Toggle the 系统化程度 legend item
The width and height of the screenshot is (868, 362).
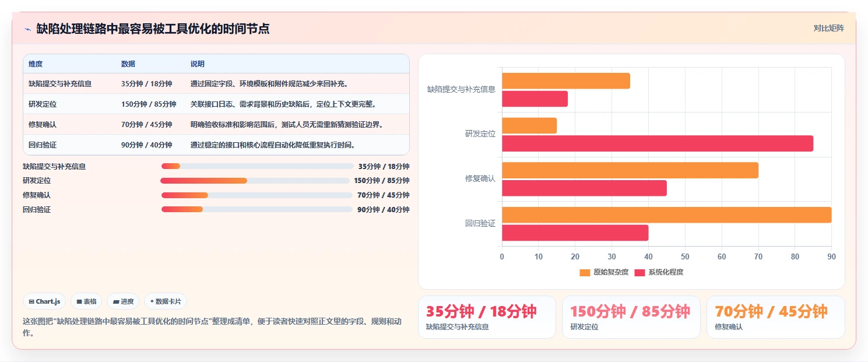(659, 272)
